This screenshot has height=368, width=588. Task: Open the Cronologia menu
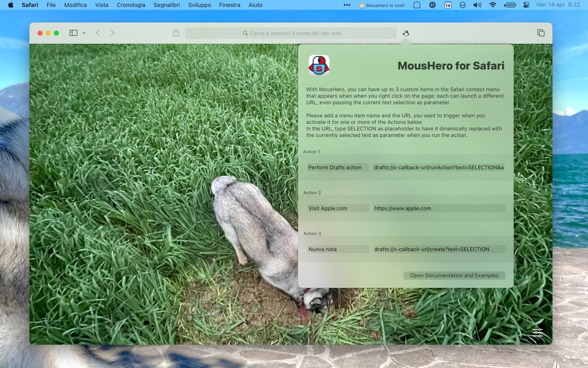[x=131, y=5]
